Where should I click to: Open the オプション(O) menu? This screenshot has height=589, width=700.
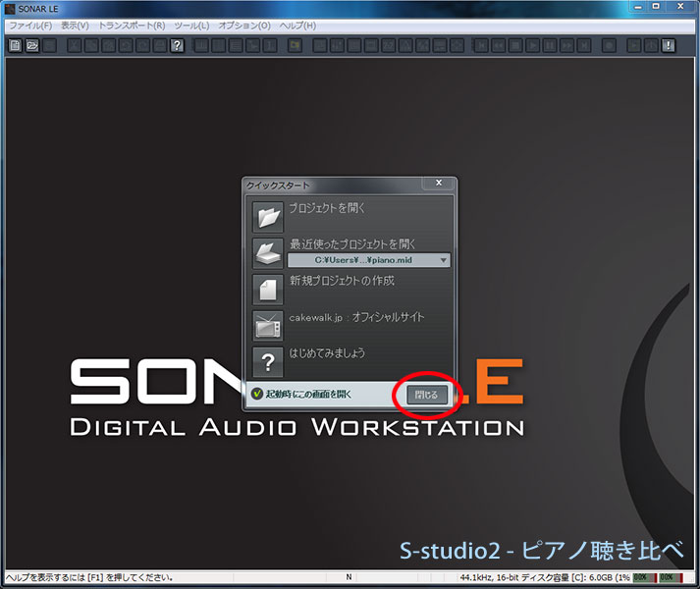[243, 25]
